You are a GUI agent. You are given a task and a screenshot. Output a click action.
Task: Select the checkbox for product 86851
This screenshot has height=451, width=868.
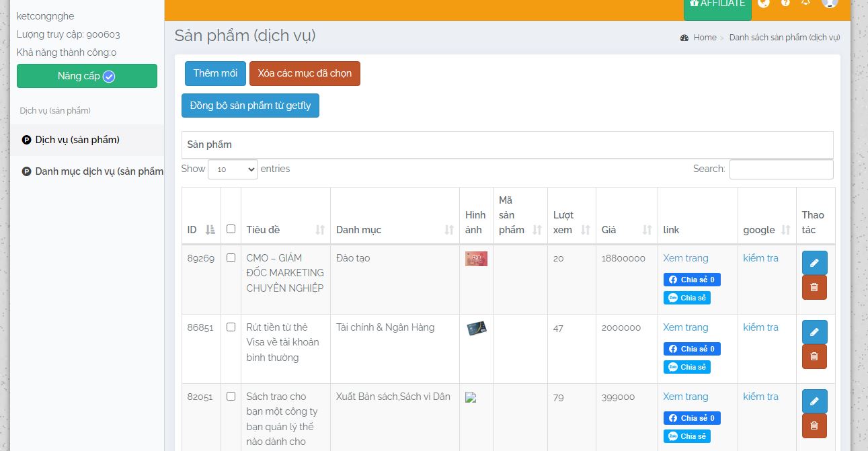(231, 327)
